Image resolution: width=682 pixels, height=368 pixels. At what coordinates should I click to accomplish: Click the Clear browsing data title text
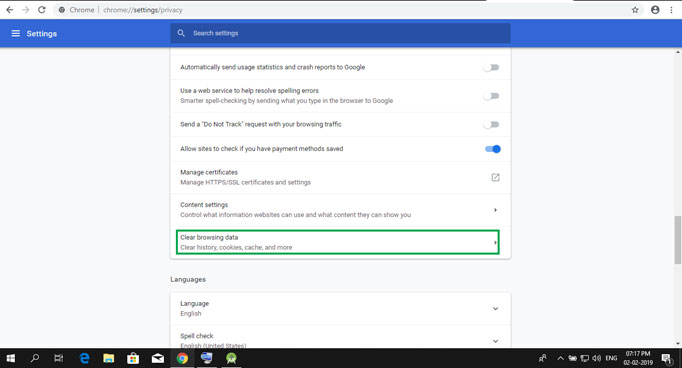(x=209, y=238)
